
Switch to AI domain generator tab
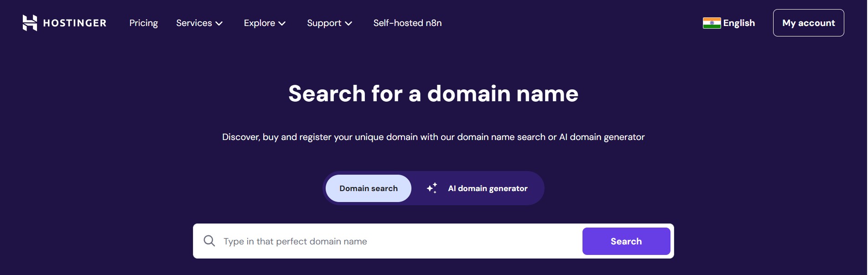click(x=488, y=188)
